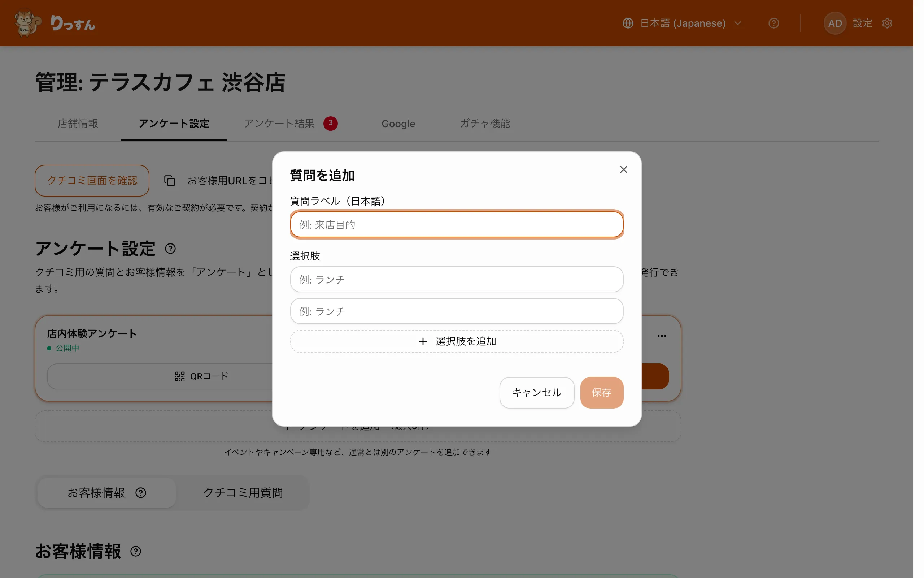Open help icon next to アンケート設定 heading

click(170, 249)
